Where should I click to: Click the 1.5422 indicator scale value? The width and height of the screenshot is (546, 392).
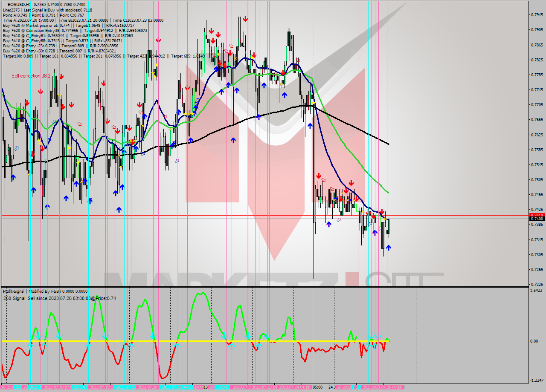[537, 291]
